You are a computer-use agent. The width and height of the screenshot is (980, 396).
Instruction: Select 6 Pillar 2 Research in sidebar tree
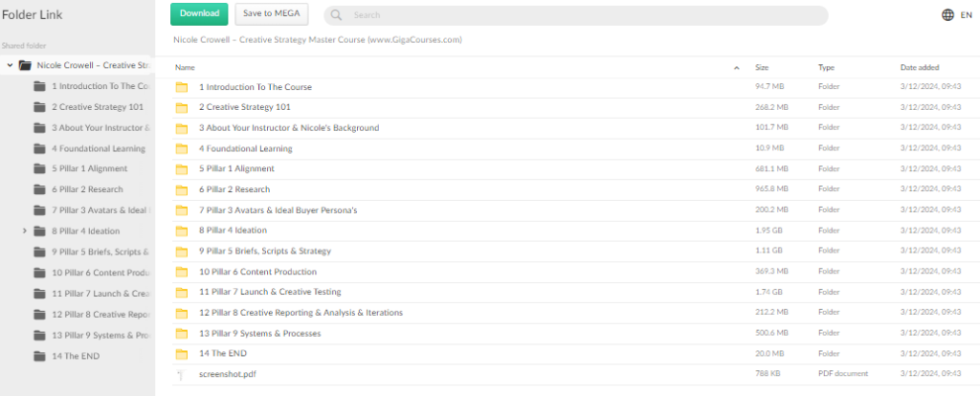87,189
